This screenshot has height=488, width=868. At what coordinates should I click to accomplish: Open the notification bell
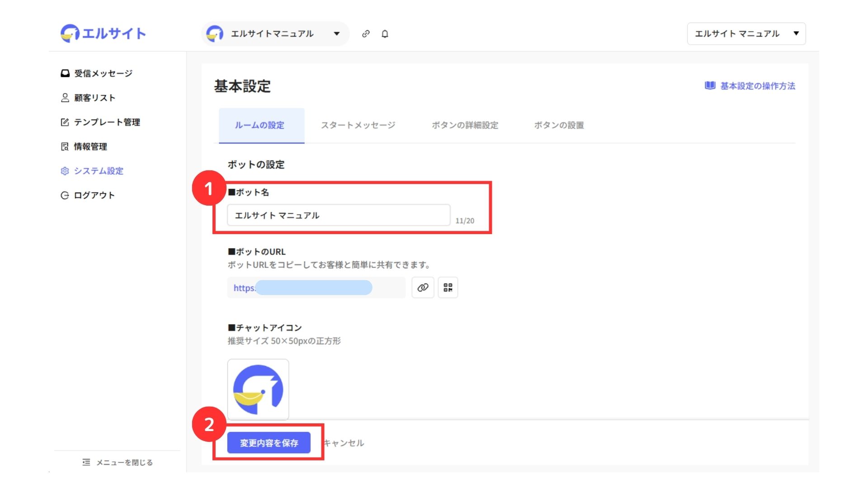pos(385,34)
